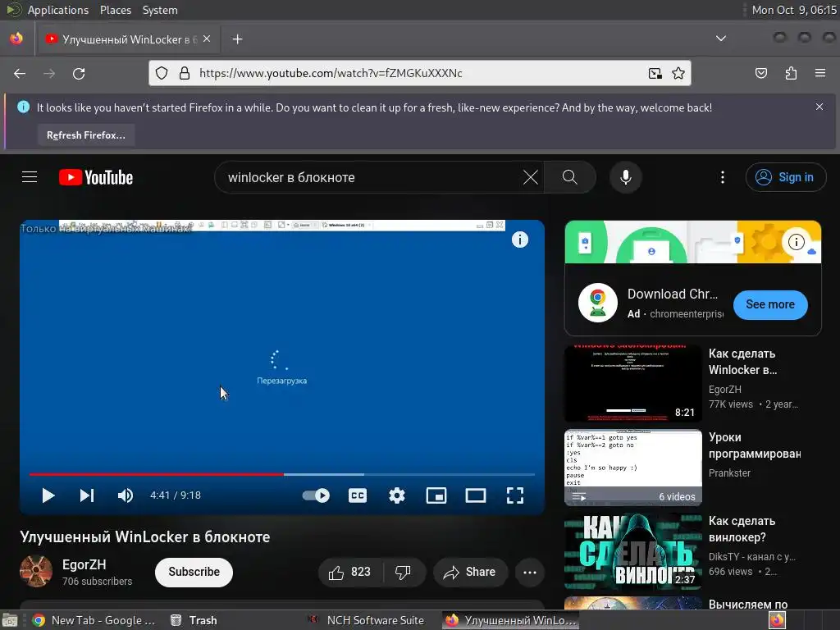Image resolution: width=840 pixels, height=630 pixels.
Task: Click the Refresh Firefox button
Action: [x=85, y=135]
